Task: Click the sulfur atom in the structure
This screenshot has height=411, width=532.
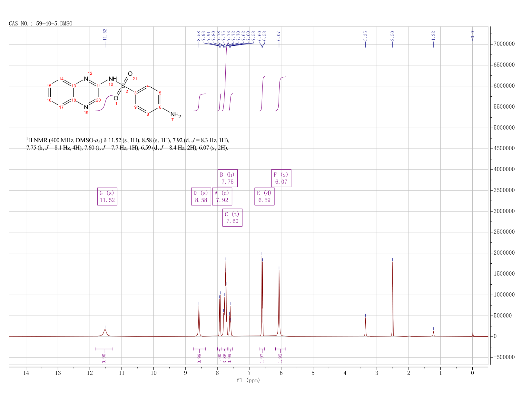Action: point(123,86)
